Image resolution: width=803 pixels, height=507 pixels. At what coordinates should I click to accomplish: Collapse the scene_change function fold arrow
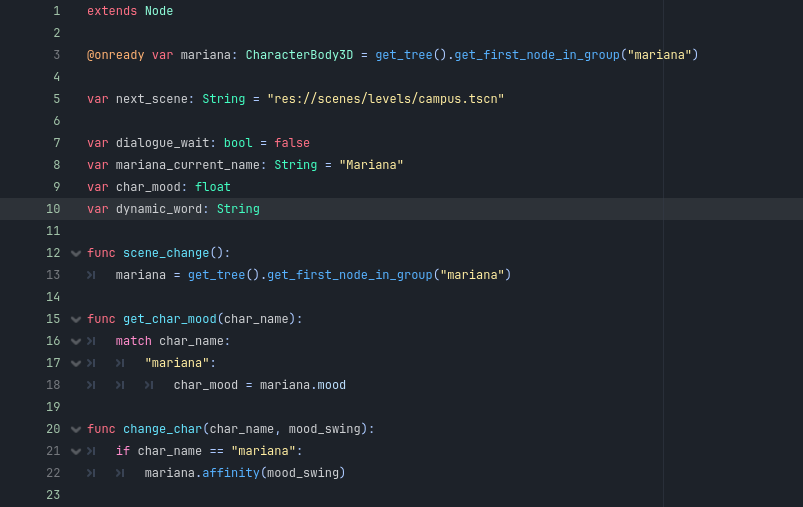point(76,253)
